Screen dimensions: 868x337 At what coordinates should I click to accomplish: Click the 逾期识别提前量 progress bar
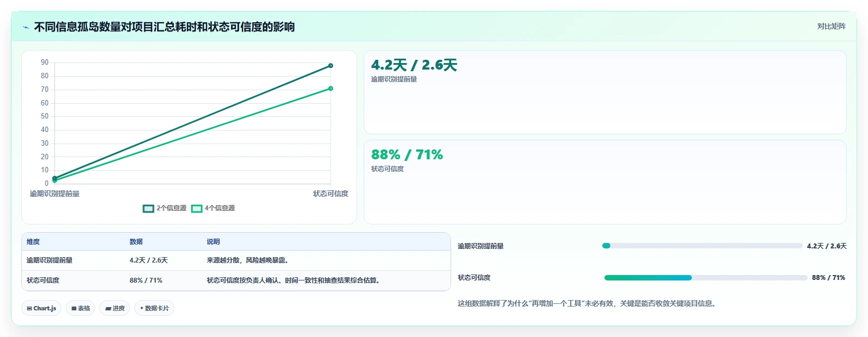(x=702, y=246)
